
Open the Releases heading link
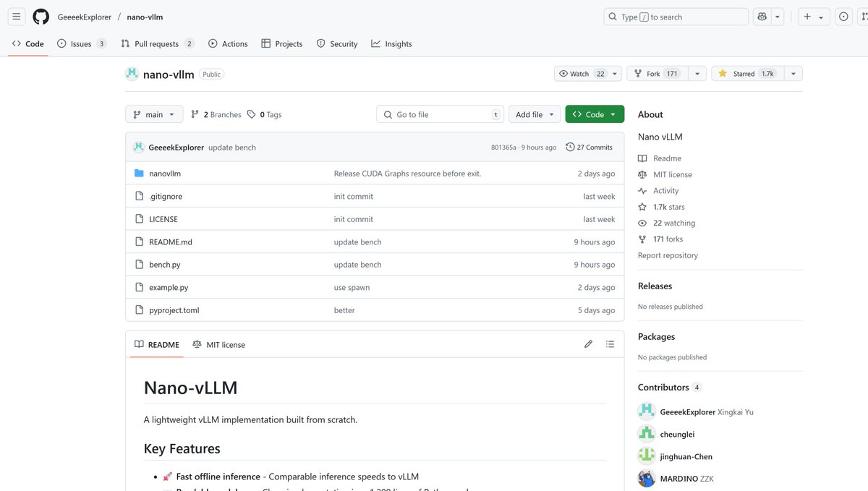click(655, 286)
